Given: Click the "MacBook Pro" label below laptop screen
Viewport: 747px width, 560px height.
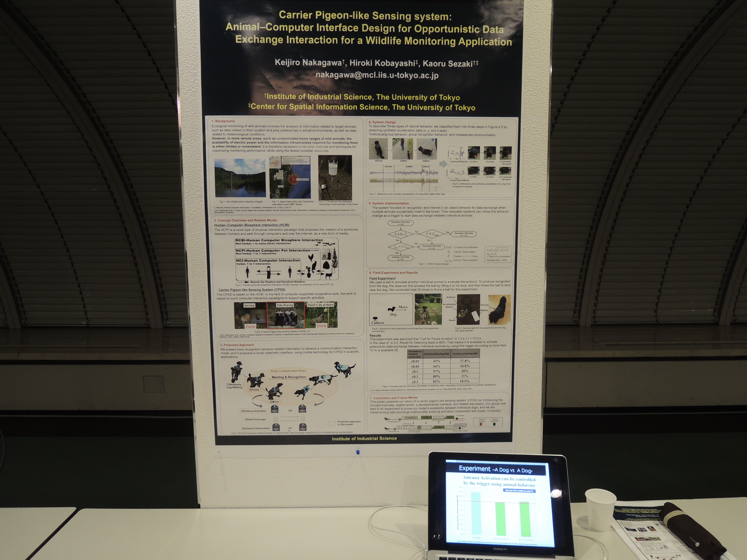Looking at the screenshot, I should pos(500,549).
